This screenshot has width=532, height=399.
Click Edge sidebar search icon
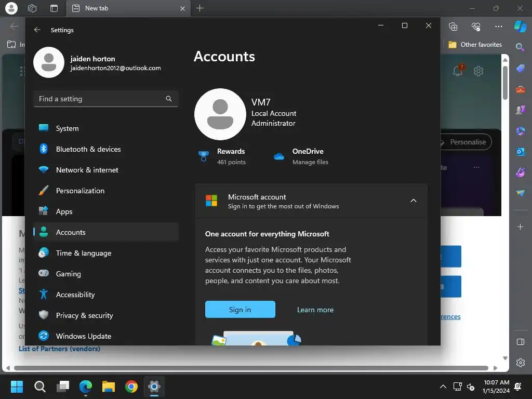[x=520, y=47]
